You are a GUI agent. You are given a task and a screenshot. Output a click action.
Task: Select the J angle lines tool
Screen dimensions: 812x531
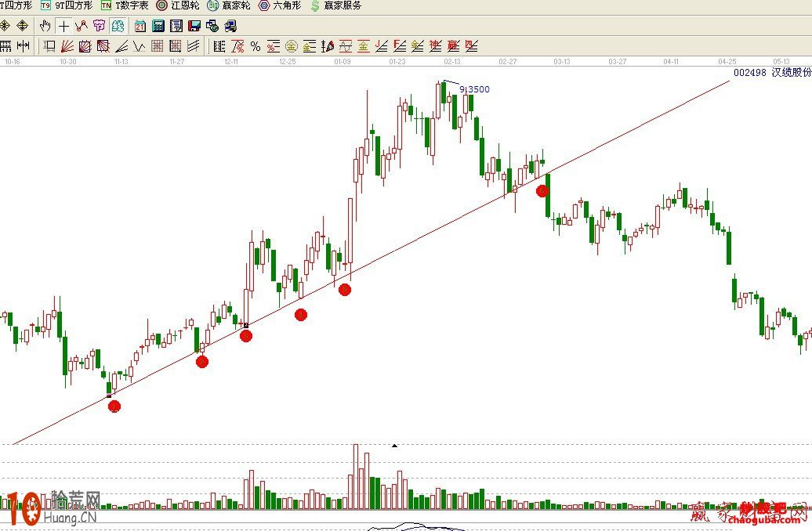click(382, 46)
